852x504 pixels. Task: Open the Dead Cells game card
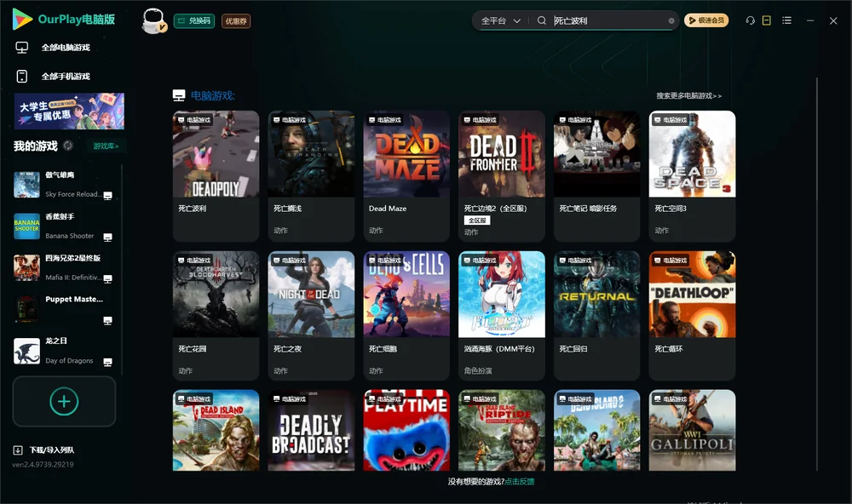(x=406, y=316)
